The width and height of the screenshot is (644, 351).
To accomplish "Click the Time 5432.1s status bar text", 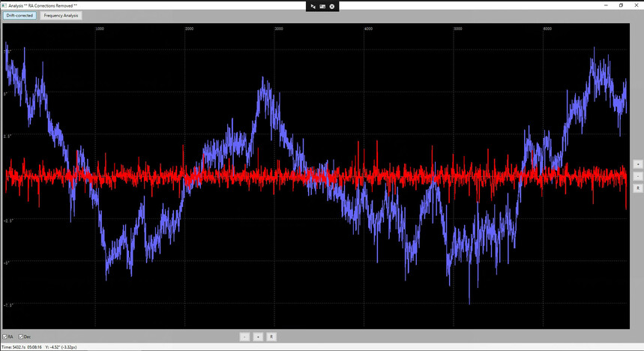I will coord(22,347).
